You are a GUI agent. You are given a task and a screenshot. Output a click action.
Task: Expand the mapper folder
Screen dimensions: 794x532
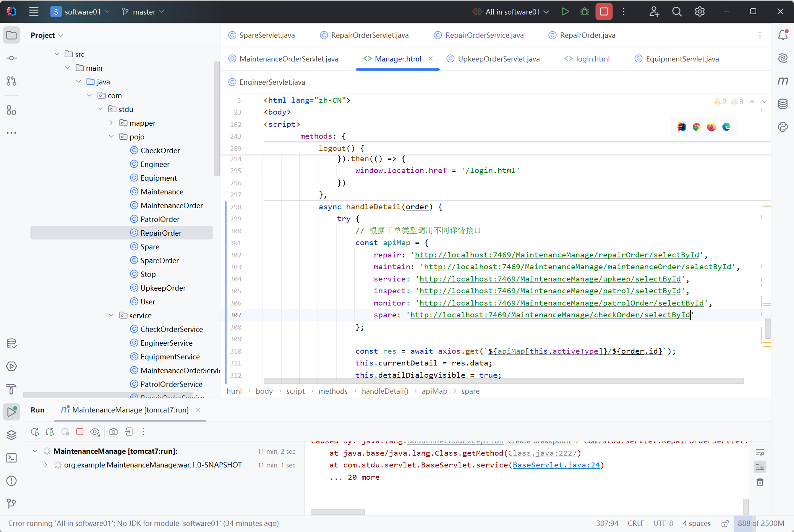(x=111, y=123)
